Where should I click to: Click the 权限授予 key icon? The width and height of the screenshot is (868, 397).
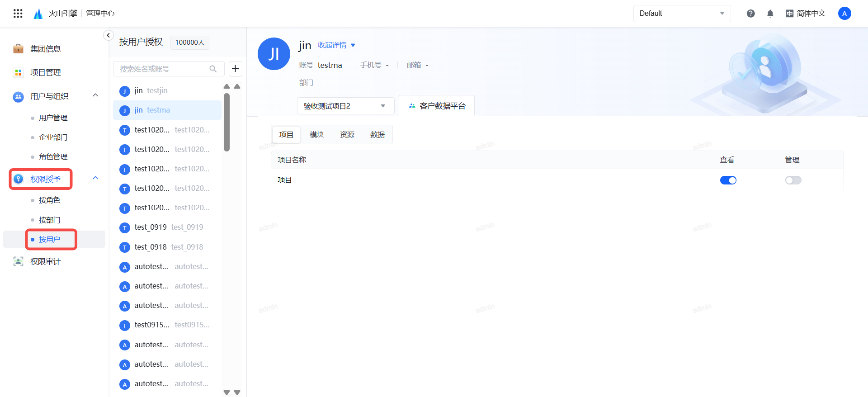click(18, 179)
